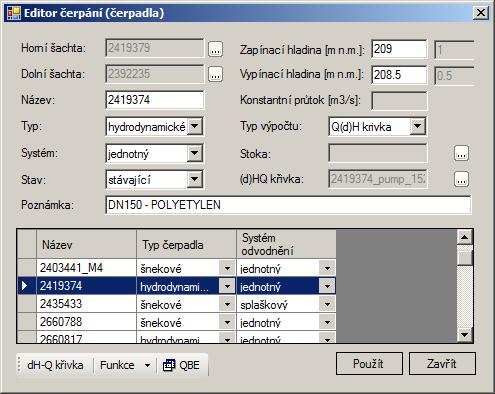Expand Typ výpočtu combo box
Screen dimensions: 495x394
(417, 127)
